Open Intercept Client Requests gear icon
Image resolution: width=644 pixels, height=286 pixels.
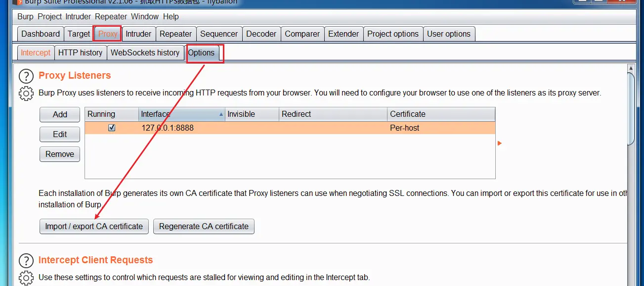tap(26, 278)
